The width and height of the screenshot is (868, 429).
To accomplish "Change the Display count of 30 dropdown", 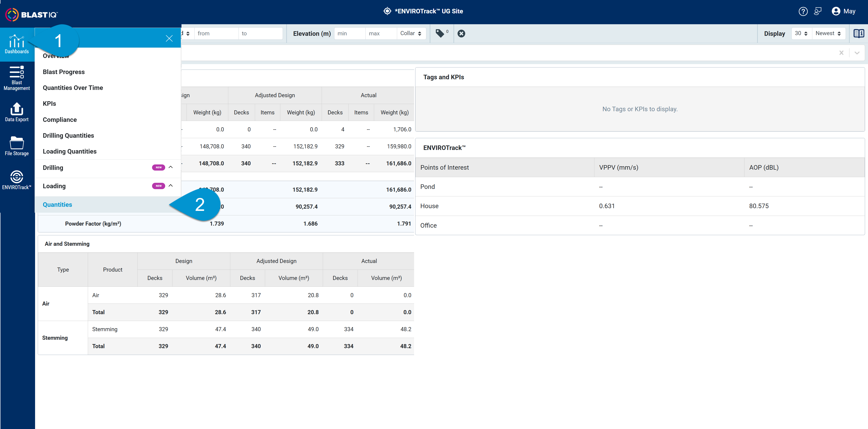I will click(801, 33).
